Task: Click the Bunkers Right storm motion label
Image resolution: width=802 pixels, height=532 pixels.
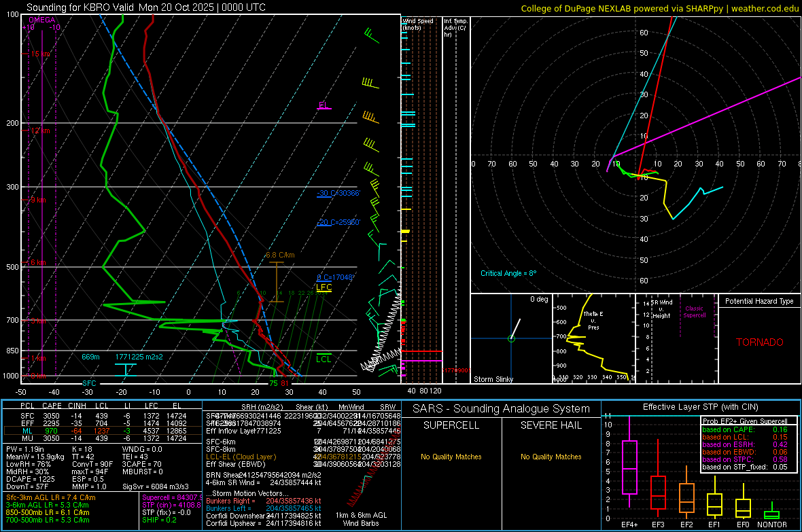Action: pyautogui.click(x=230, y=501)
